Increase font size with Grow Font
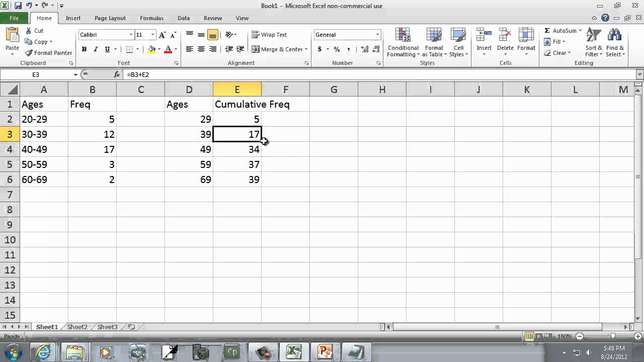Viewport: 644px width, 362px height. (162, 35)
